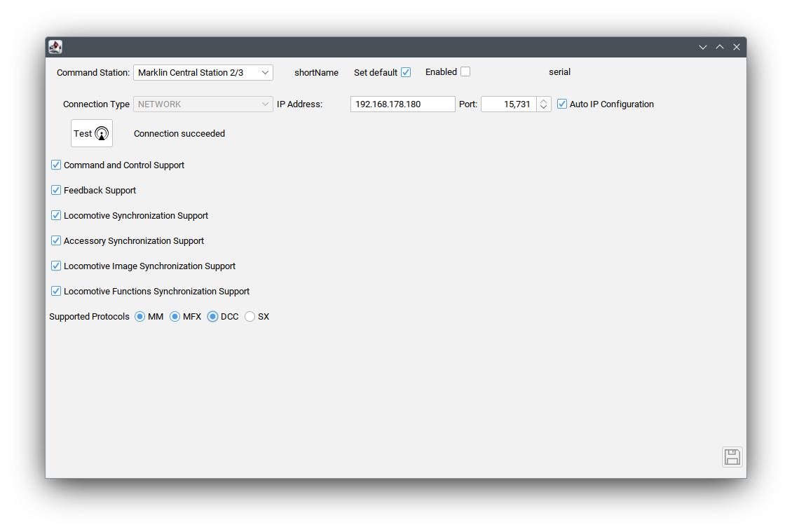
Task: Uncheck Command and Control Support
Action: click(x=56, y=165)
